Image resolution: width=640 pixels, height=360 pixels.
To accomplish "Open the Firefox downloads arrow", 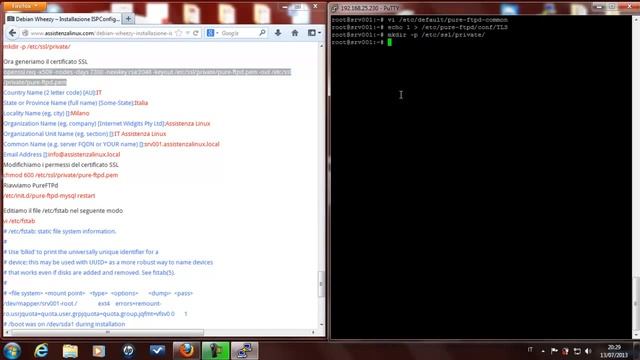I will pyautogui.click(x=278, y=33).
